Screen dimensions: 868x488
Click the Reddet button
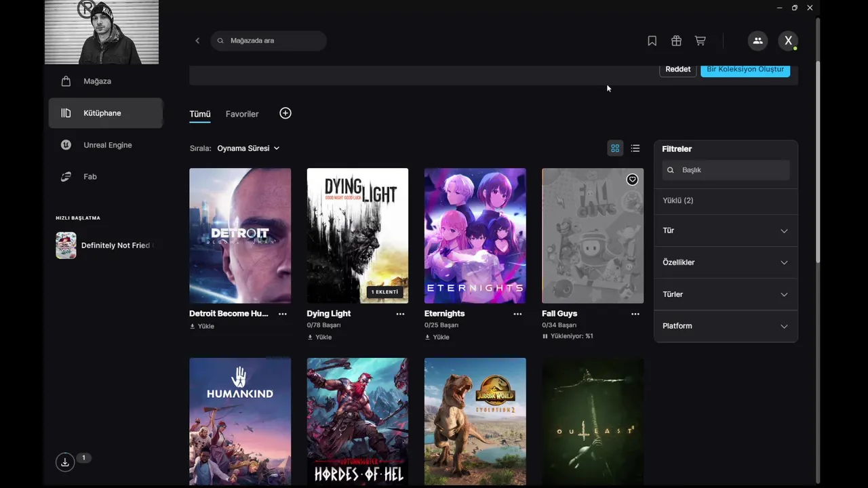pos(678,69)
